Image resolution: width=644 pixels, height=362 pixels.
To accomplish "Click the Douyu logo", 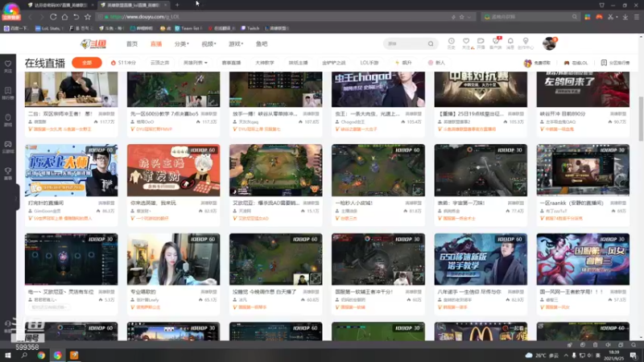I will coord(94,43).
